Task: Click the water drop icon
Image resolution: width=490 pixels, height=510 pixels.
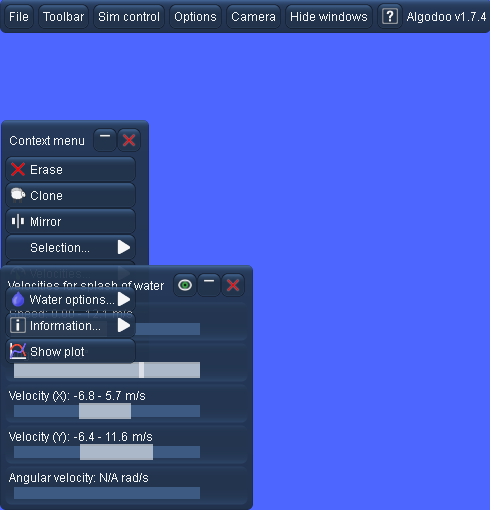Action: click(x=18, y=299)
